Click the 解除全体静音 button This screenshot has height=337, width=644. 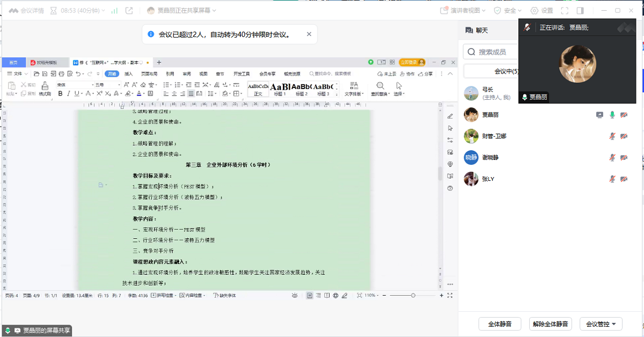551,324
